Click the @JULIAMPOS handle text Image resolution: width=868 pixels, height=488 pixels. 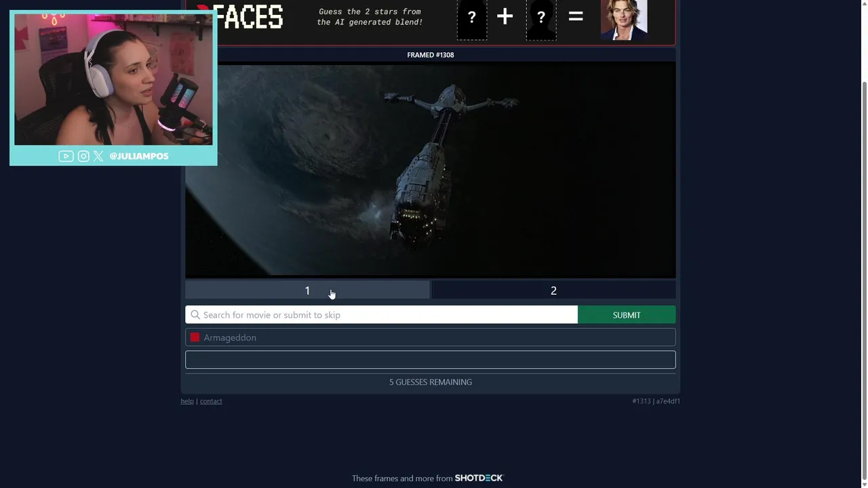[139, 156]
